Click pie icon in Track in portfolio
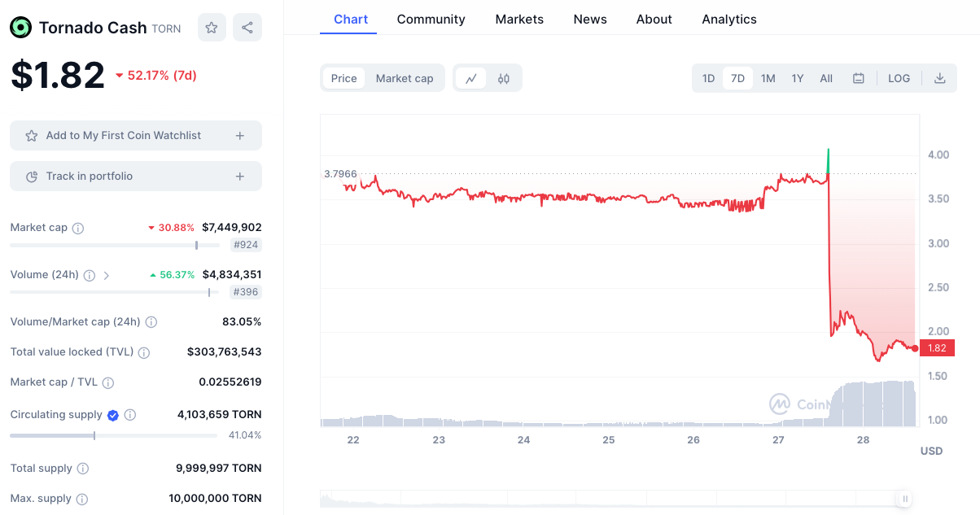This screenshot has width=980, height=515. (32, 177)
